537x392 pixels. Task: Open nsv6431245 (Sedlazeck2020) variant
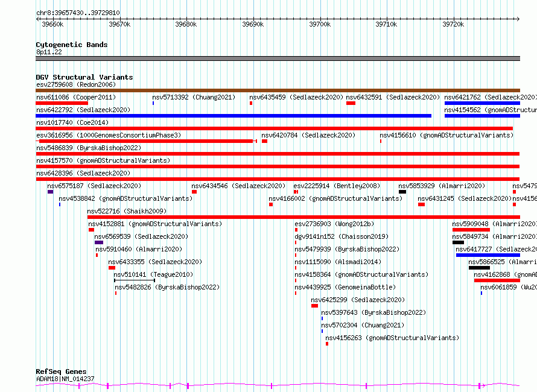coord(465,198)
